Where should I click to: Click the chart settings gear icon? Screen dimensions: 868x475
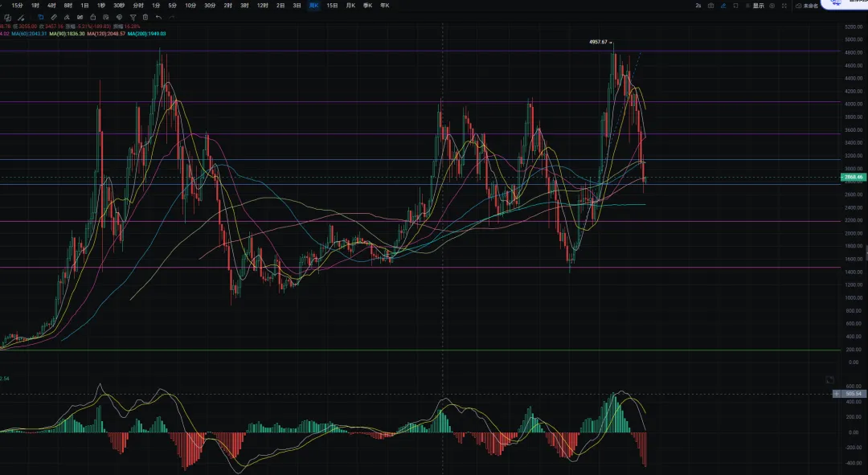(x=772, y=6)
